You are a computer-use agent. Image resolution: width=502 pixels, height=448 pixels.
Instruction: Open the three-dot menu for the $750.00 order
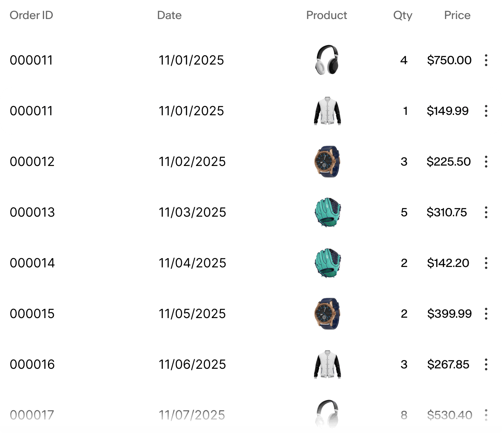pos(486,60)
